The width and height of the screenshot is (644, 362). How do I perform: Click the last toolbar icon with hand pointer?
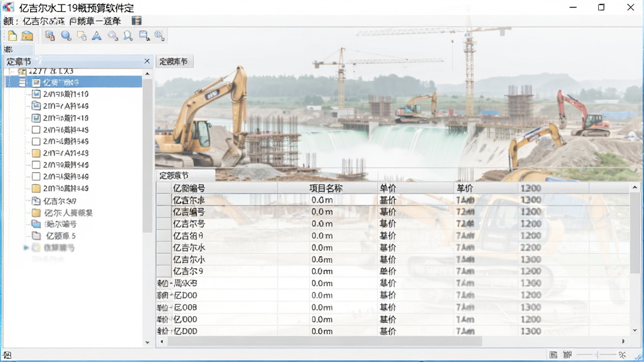tap(159, 36)
